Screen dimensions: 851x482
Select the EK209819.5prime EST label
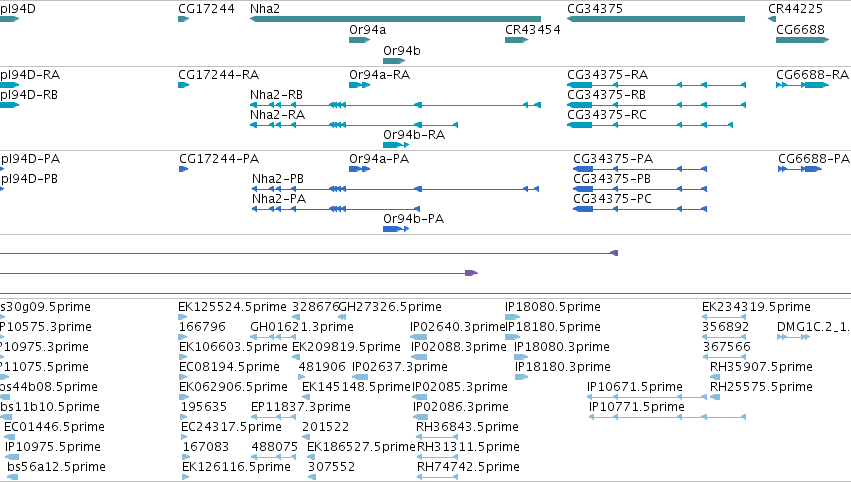(x=346, y=347)
